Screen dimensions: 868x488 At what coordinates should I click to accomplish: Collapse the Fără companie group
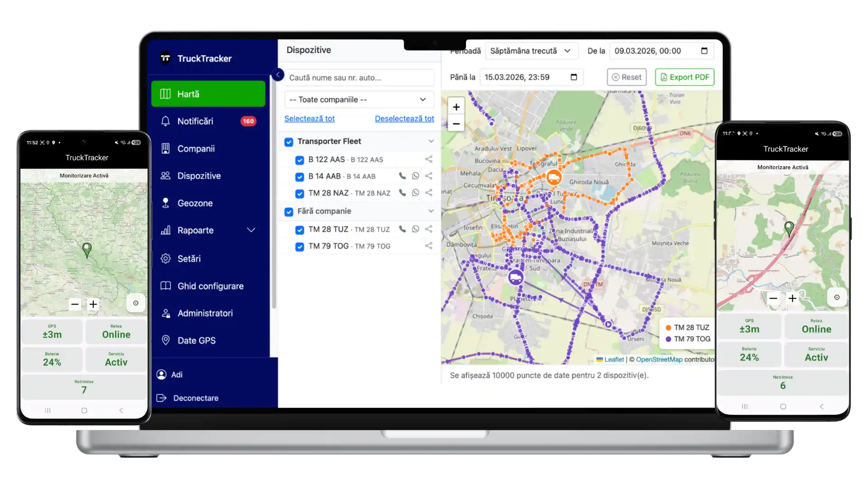click(x=431, y=211)
